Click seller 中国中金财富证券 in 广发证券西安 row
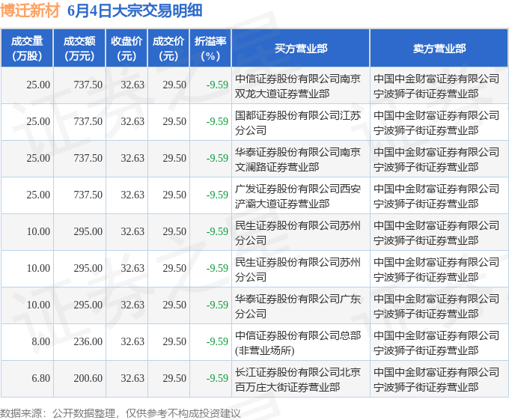 tap(436, 196)
